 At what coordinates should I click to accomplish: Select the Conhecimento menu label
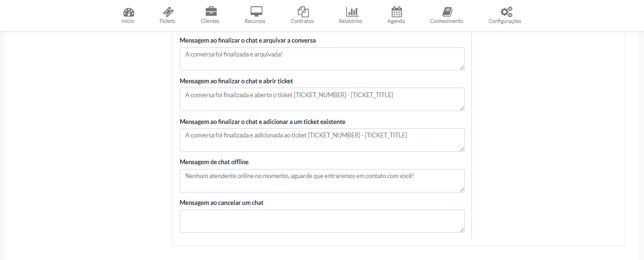[x=447, y=21]
